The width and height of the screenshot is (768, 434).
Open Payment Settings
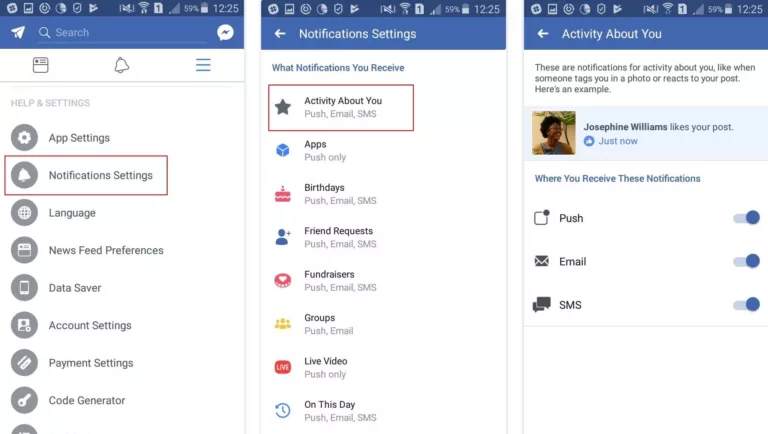[91, 363]
